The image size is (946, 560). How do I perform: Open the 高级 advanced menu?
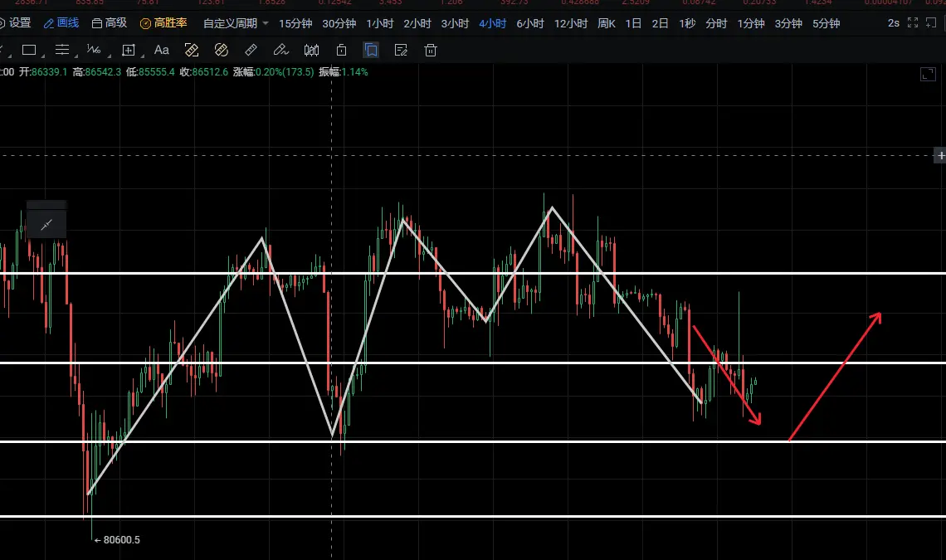pyautogui.click(x=110, y=23)
